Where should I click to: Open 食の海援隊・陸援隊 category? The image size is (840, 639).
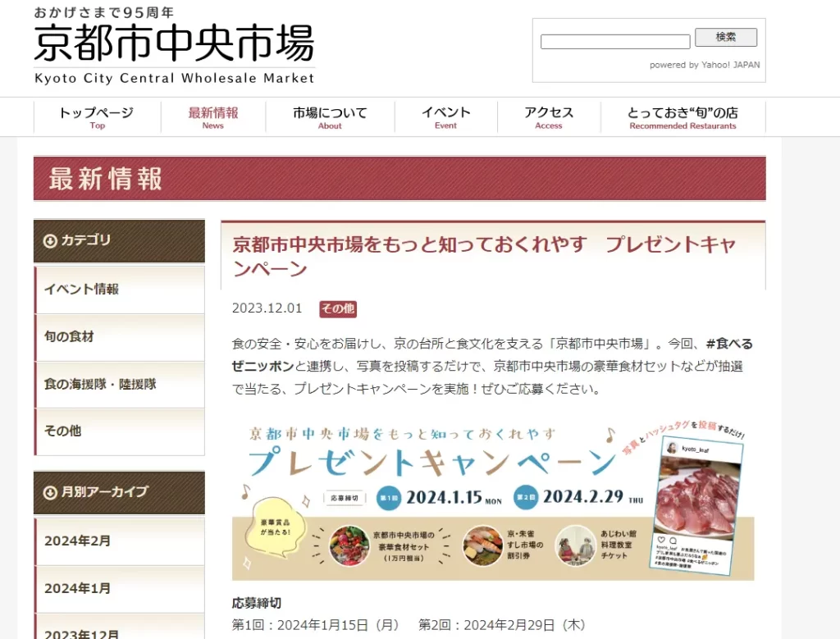click(x=120, y=384)
